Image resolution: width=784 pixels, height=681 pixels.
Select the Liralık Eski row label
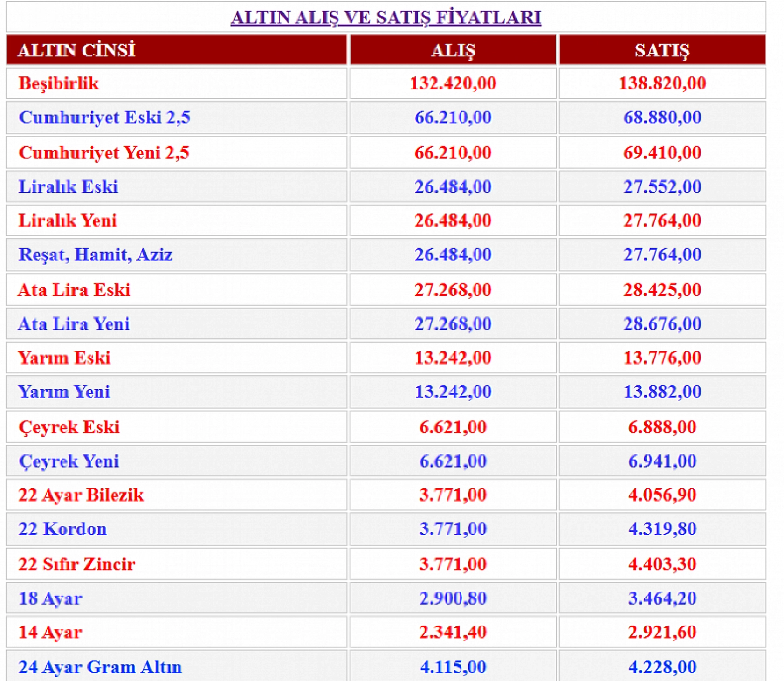click(x=68, y=186)
